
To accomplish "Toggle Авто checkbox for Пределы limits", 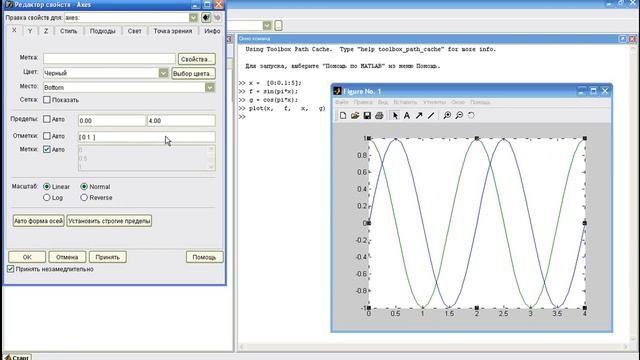I will pos(47,119).
